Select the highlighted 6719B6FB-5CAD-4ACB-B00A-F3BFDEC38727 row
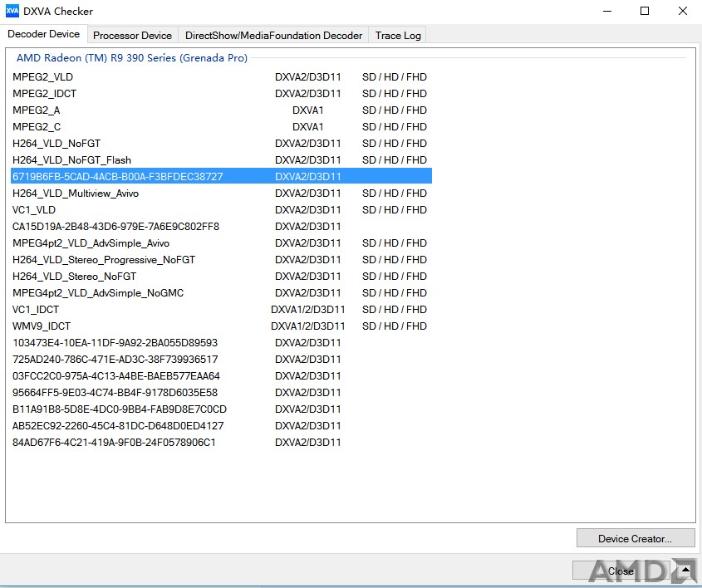 [221, 176]
